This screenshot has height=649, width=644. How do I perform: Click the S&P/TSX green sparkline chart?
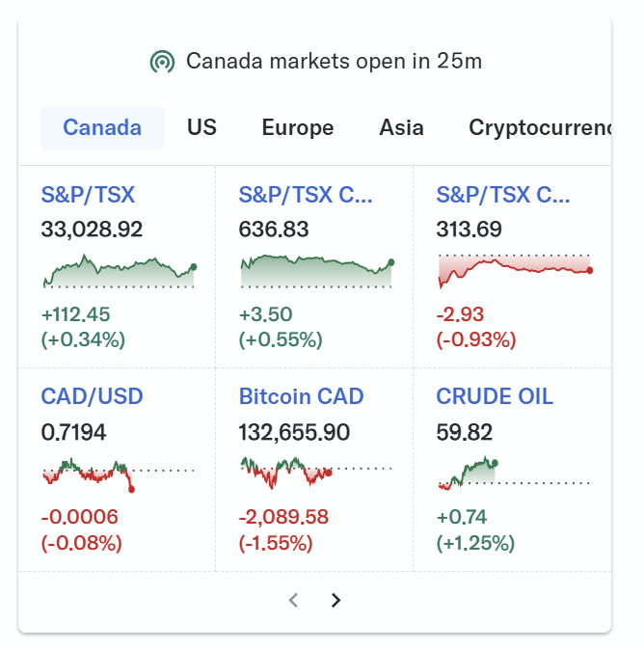click(120, 271)
